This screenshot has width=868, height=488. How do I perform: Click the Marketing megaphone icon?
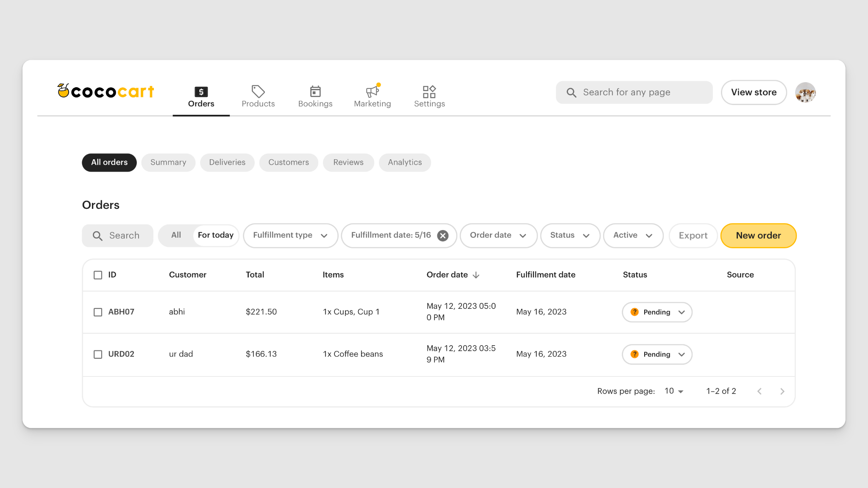click(x=372, y=91)
